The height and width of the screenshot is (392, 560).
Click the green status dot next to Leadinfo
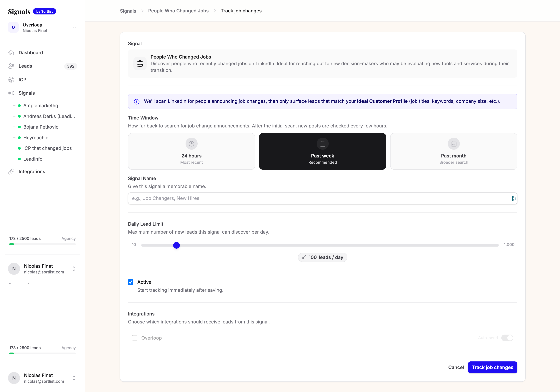tap(19, 159)
